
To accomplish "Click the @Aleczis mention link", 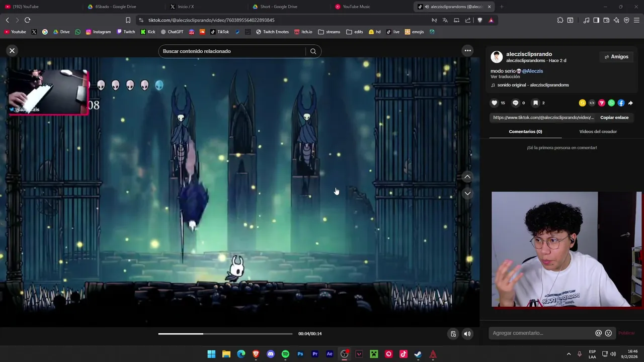I will point(532,71).
